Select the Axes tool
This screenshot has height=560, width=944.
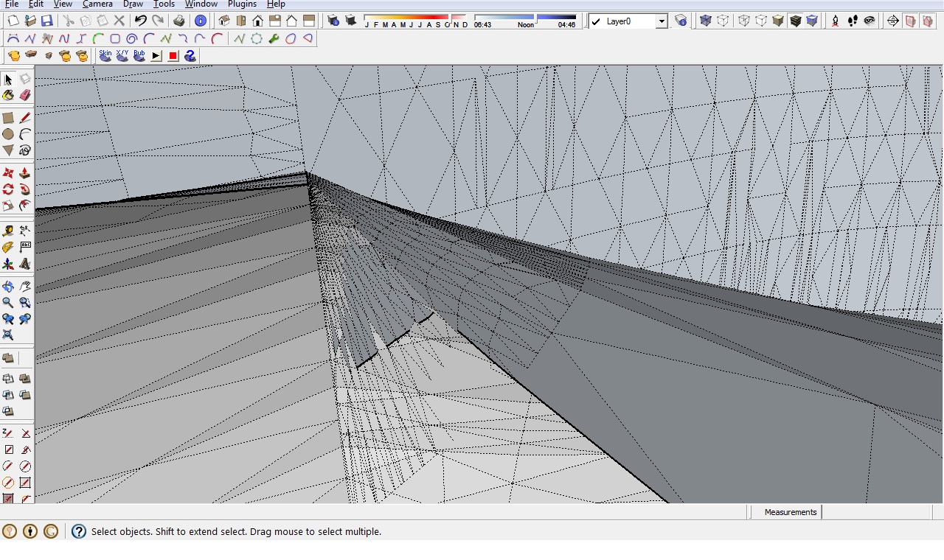8,263
